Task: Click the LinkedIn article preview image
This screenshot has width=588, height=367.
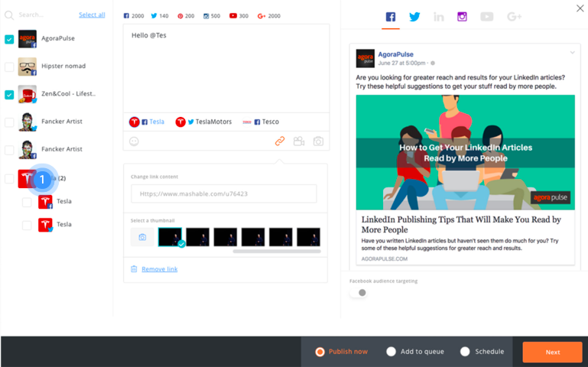Action: [x=466, y=152]
